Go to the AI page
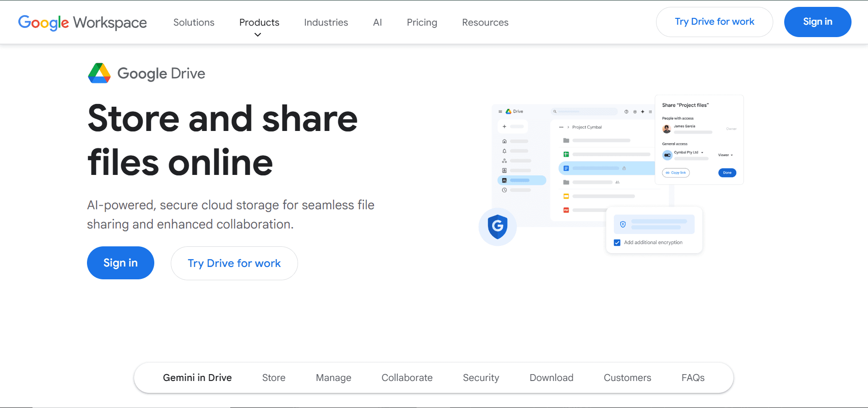 point(377,22)
